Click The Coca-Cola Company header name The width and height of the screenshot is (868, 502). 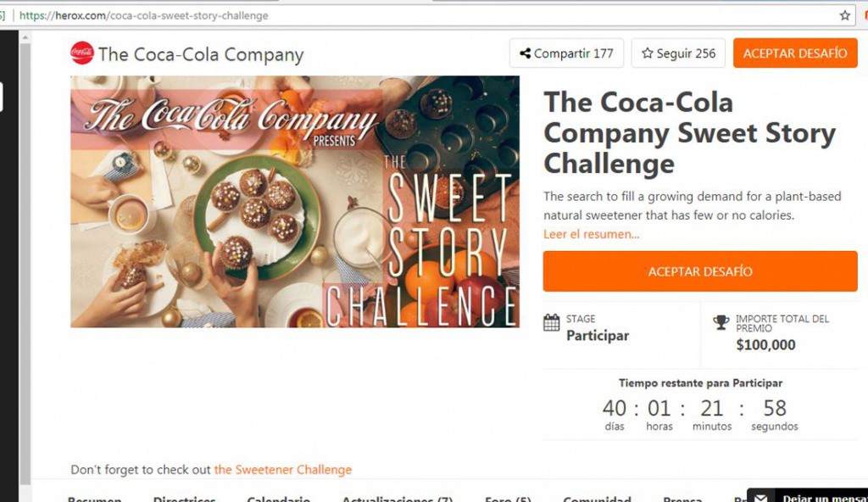(201, 54)
